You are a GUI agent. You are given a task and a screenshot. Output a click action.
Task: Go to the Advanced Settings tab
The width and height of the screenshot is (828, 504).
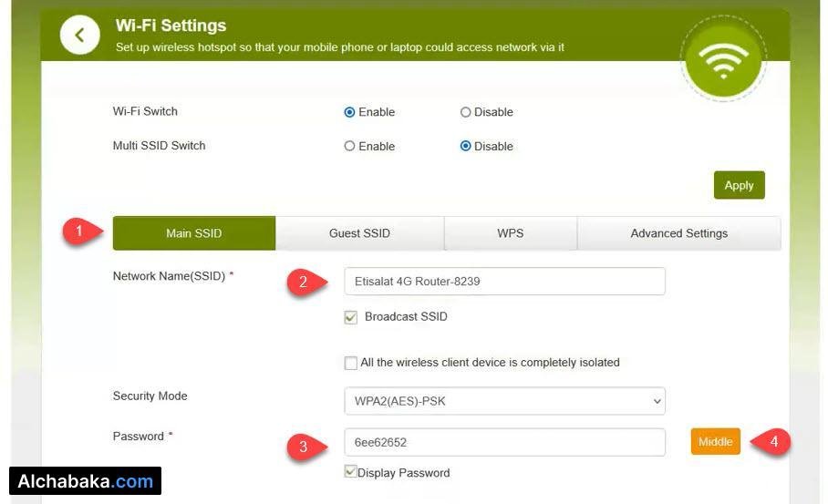click(678, 233)
